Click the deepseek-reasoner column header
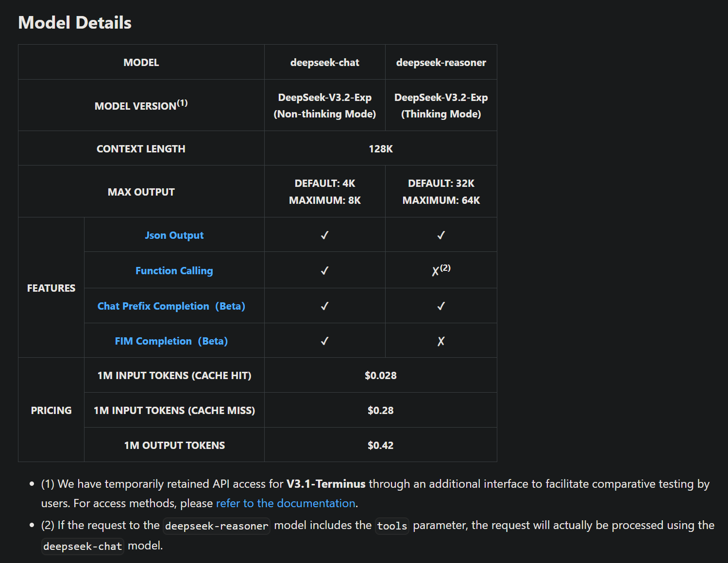728x563 pixels. [x=441, y=63]
